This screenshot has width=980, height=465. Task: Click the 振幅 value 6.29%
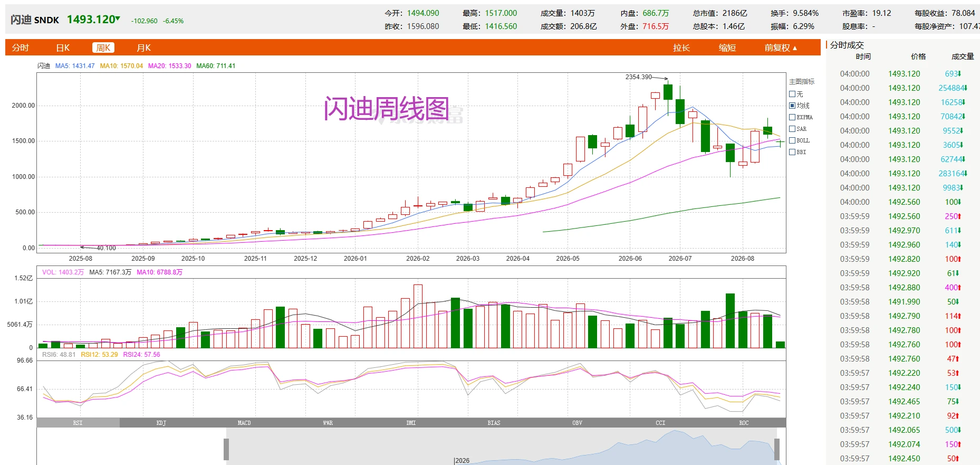(803, 26)
